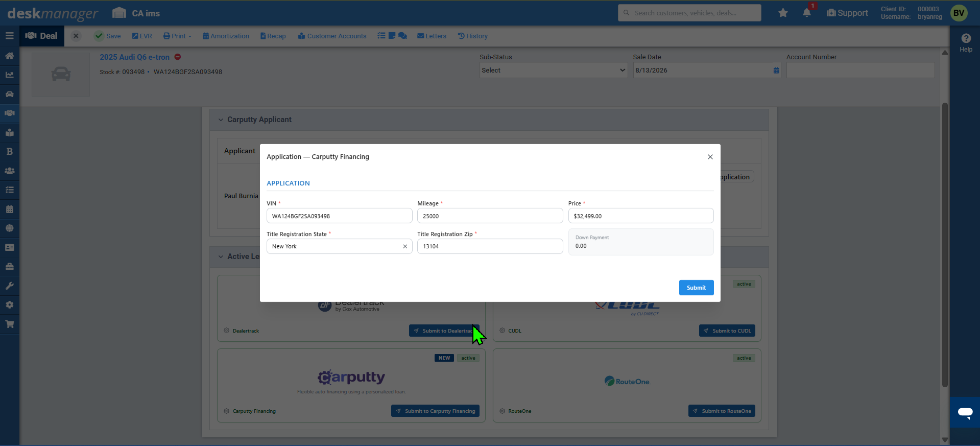Image resolution: width=980 pixels, height=446 pixels.
Task: Close the Application Carputty Financing dialog
Action: point(710,157)
